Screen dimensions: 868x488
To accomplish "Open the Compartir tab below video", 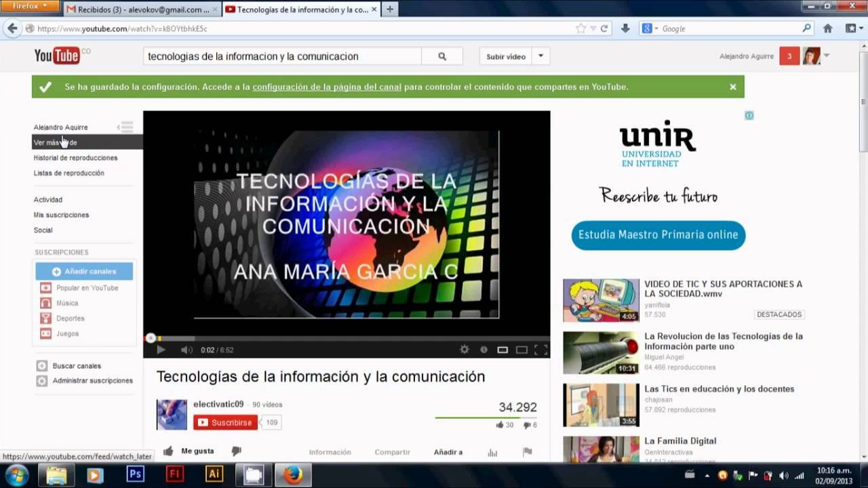I will [x=392, y=452].
